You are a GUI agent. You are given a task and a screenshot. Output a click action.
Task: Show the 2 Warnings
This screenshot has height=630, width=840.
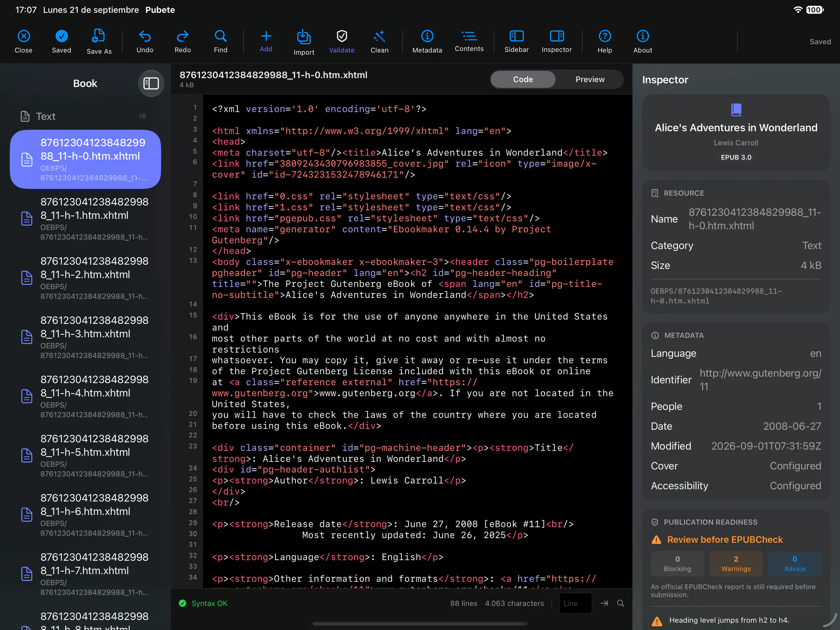(736, 563)
